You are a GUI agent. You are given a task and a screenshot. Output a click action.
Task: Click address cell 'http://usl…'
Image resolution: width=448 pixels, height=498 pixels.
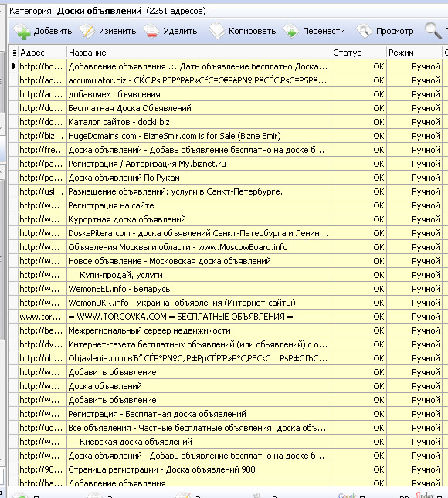[x=42, y=191]
